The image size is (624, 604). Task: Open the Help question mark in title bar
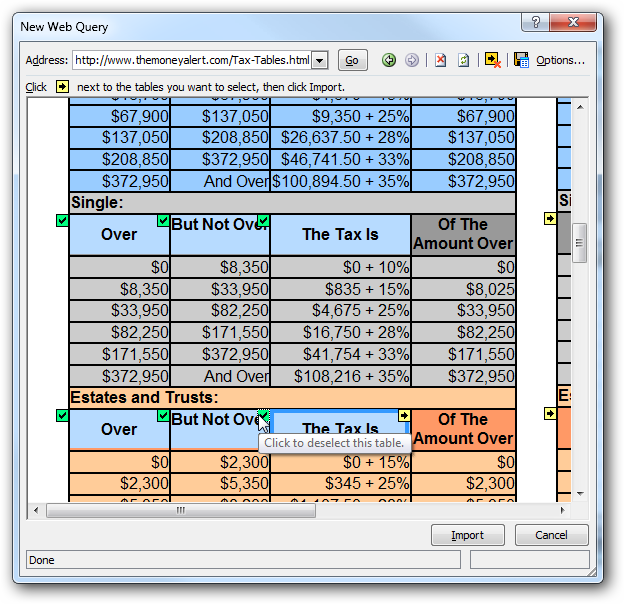pyautogui.click(x=536, y=22)
